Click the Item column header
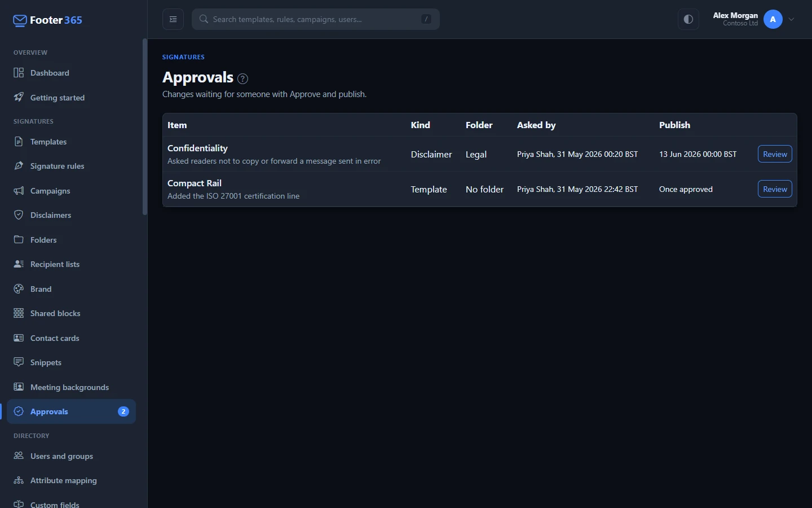The image size is (812, 508). tap(177, 125)
